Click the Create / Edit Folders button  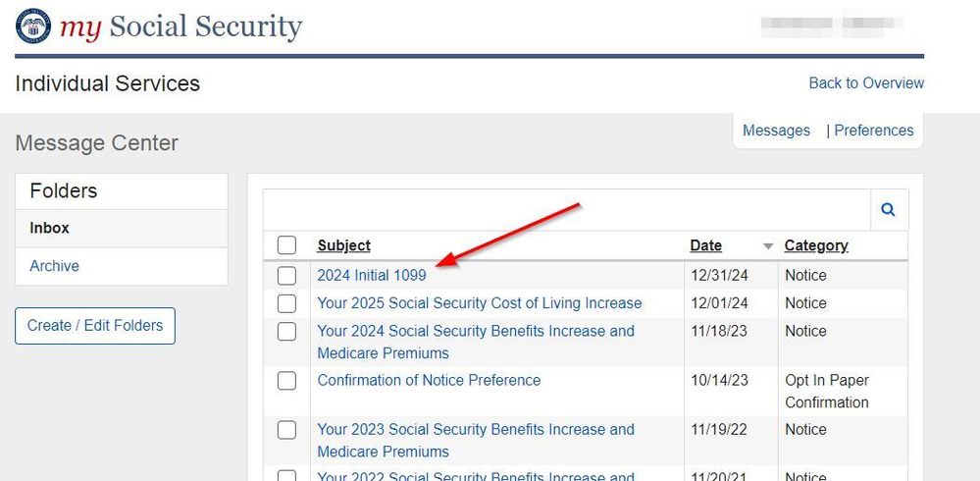click(x=95, y=325)
